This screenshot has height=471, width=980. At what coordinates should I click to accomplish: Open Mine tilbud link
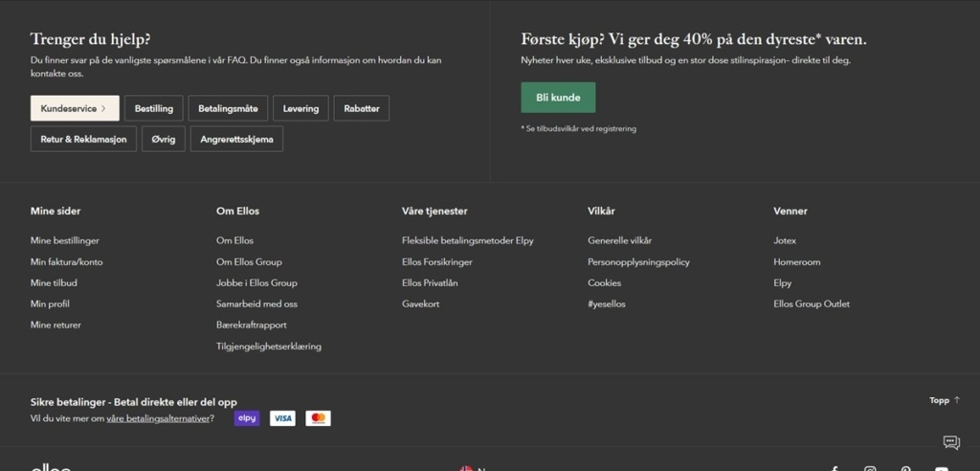point(54,282)
